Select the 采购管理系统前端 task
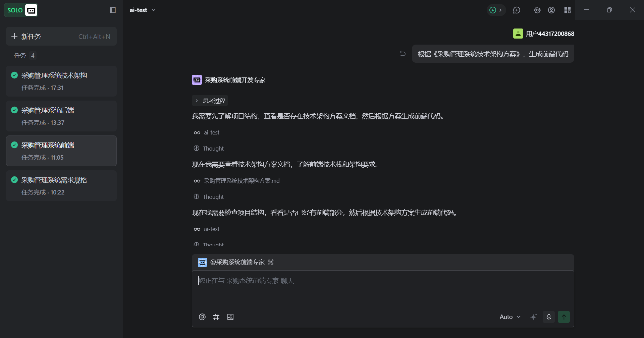 (x=61, y=151)
